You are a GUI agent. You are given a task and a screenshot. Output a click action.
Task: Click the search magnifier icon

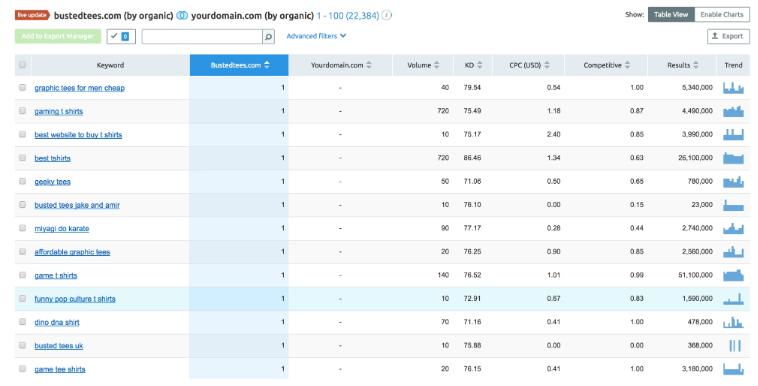click(268, 36)
